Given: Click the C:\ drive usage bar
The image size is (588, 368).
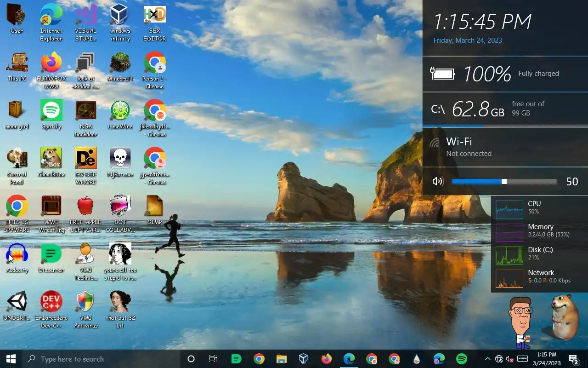Looking at the screenshot, I should (x=505, y=126).
